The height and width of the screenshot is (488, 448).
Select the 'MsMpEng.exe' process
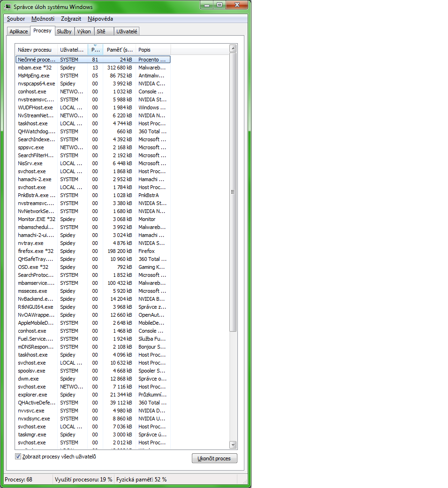pos(93,76)
